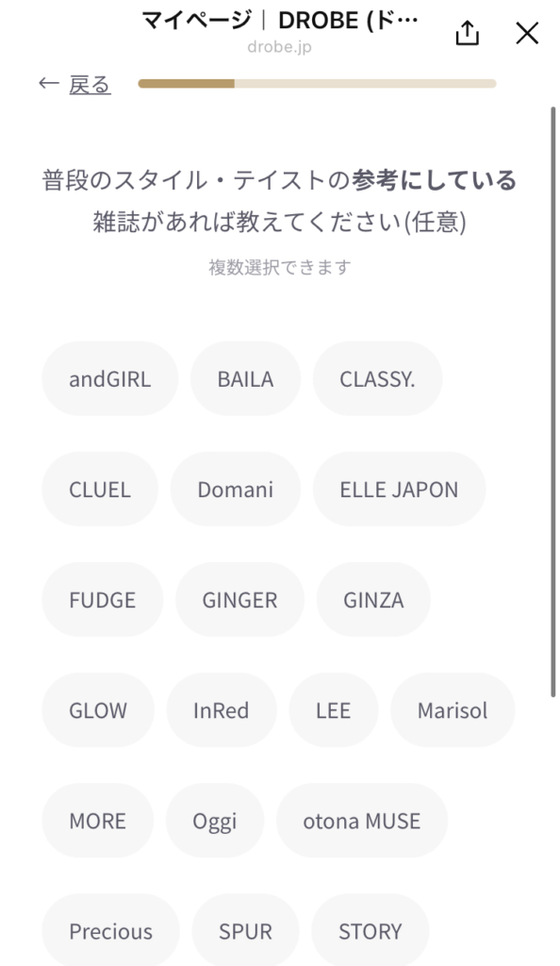Select the BAILA magazine chip
The width and height of the screenshot is (560, 966).
(245, 378)
